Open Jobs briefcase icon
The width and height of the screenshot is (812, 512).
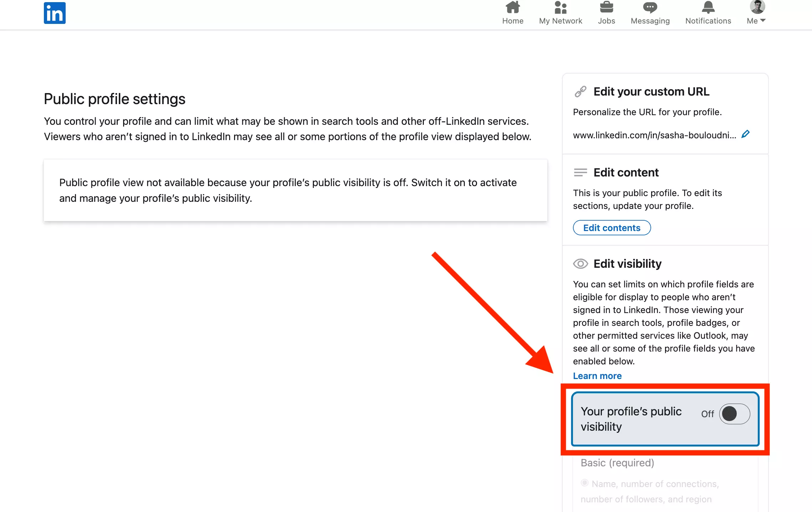(606, 7)
